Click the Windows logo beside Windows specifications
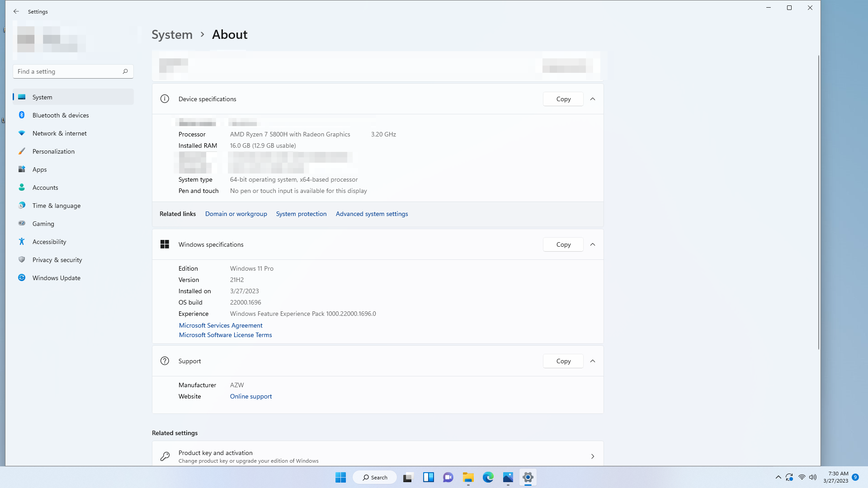 click(x=165, y=244)
